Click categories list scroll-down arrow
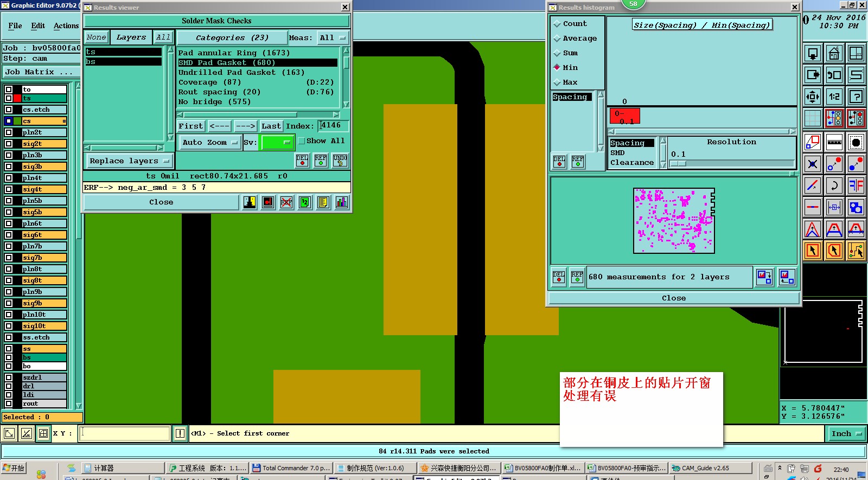 coord(346,105)
